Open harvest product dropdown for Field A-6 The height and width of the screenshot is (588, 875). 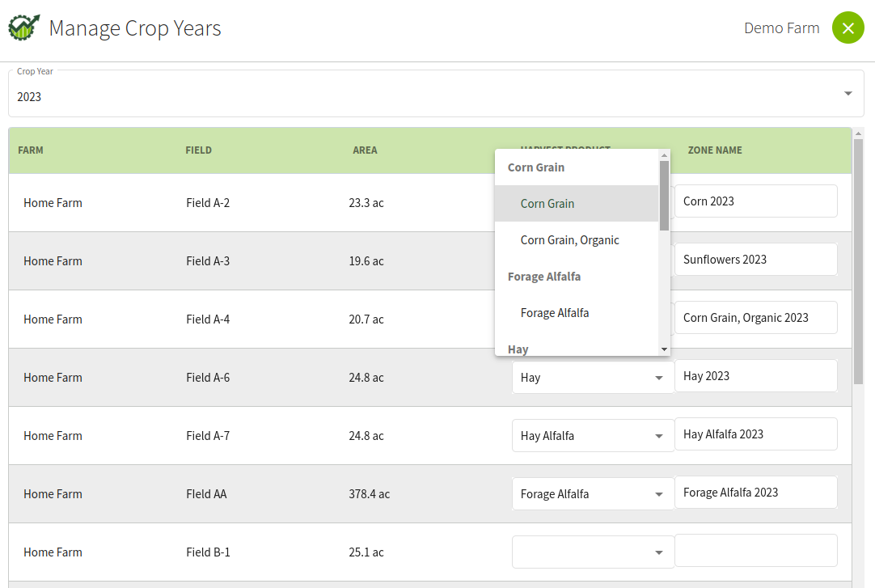click(593, 378)
